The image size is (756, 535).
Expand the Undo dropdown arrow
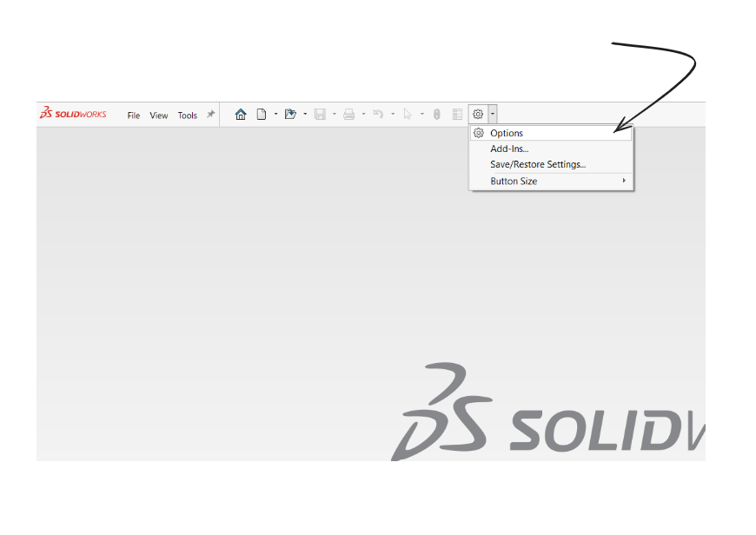(393, 115)
